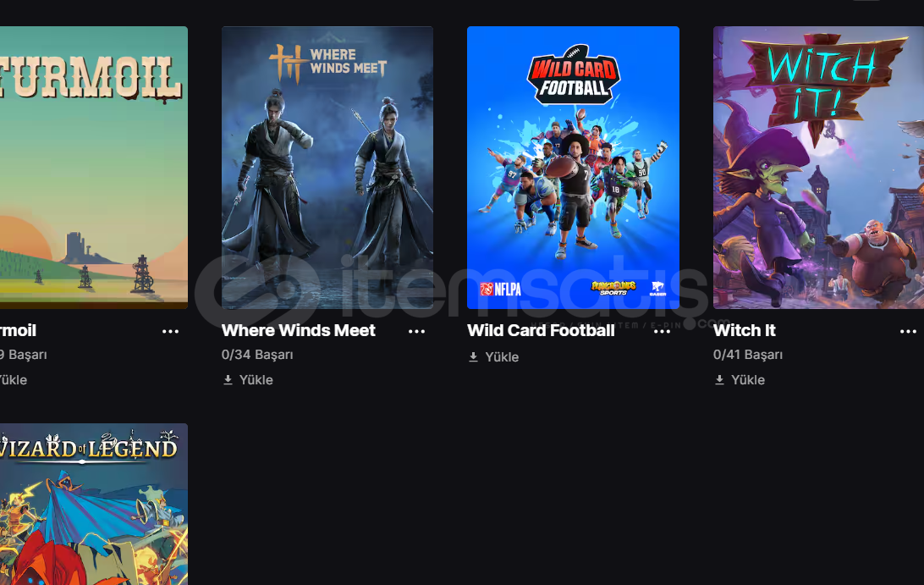Viewport: 924px width, 585px height.
Task: Select the Where Winds Meet title text
Action: pos(298,330)
